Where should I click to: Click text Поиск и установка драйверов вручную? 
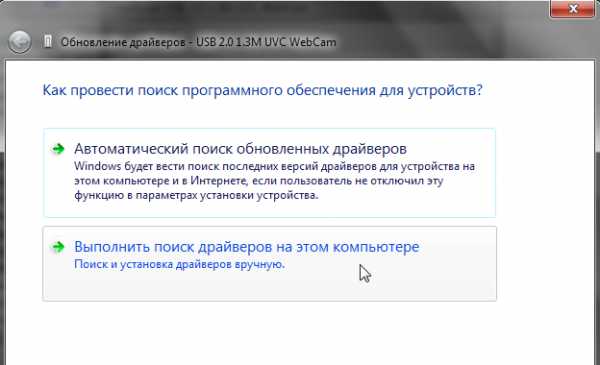179,264
